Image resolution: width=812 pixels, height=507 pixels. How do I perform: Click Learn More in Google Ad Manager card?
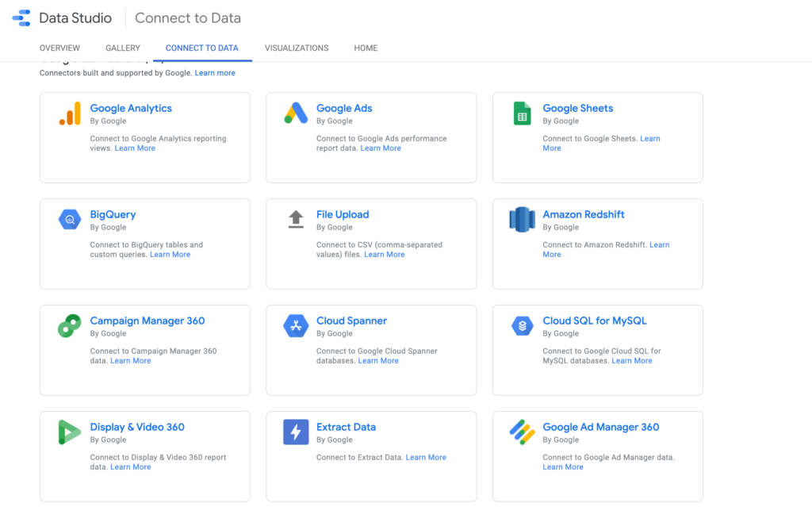pos(563,467)
